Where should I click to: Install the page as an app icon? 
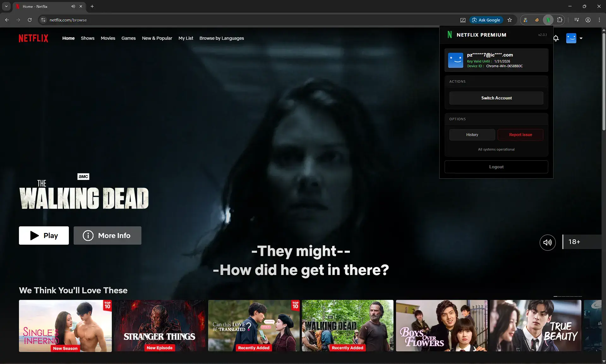pos(463,20)
